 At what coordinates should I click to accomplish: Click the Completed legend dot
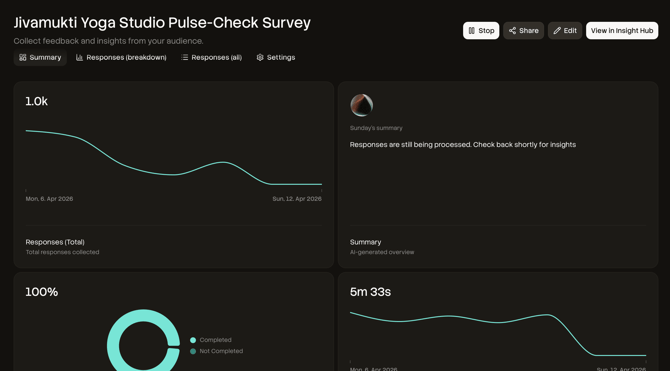pyautogui.click(x=193, y=340)
